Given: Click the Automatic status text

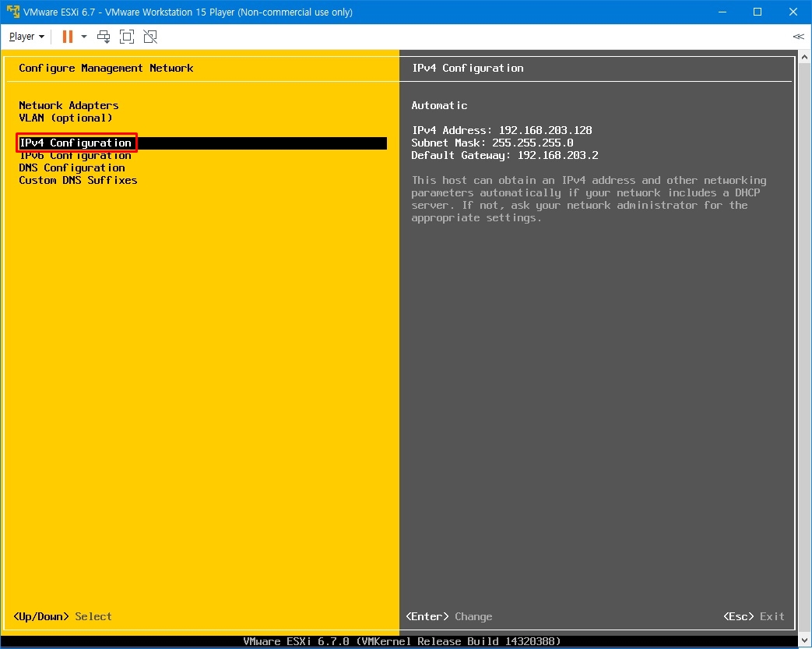Looking at the screenshot, I should pos(439,105).
